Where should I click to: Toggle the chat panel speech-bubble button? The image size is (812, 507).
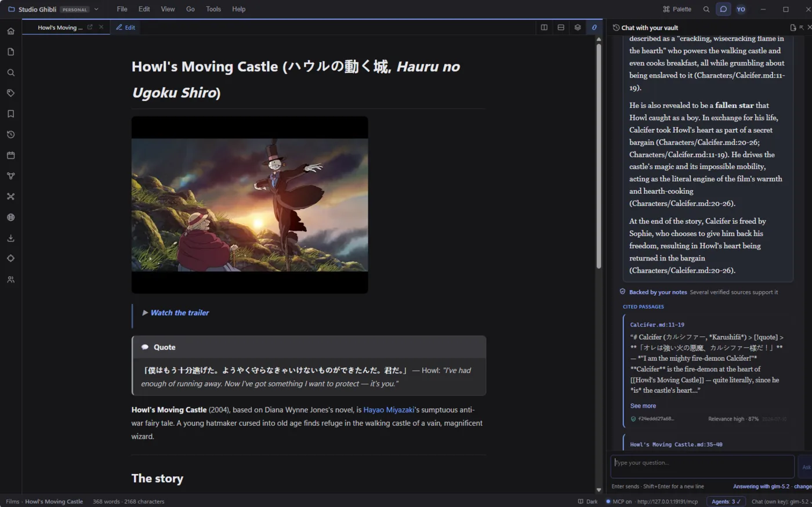(x=723, y=9)
